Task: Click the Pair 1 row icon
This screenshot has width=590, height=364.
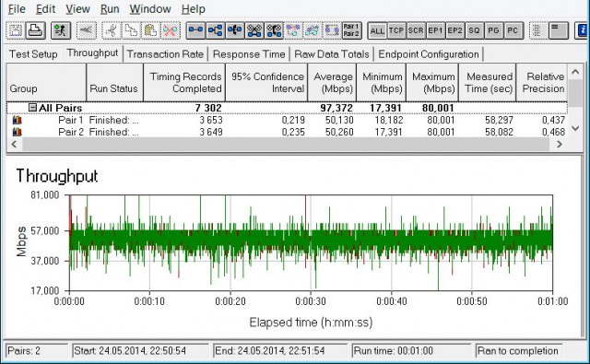Action: (18, 121)
